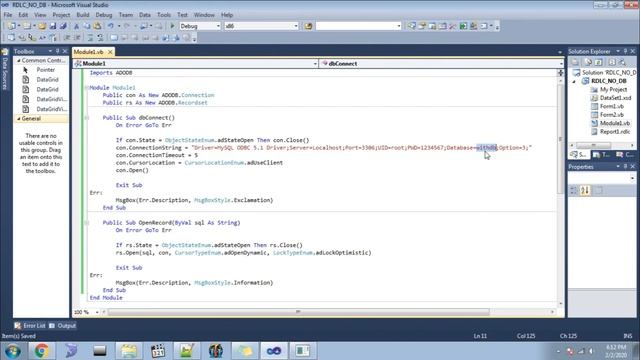Open Data Sources side tab

click(x=5, y=70)
